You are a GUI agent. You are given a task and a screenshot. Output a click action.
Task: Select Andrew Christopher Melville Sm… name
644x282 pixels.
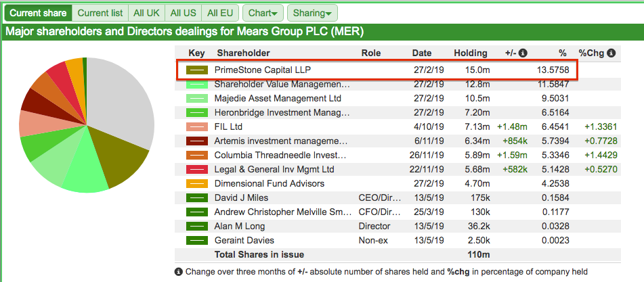[x=283, y=212]
